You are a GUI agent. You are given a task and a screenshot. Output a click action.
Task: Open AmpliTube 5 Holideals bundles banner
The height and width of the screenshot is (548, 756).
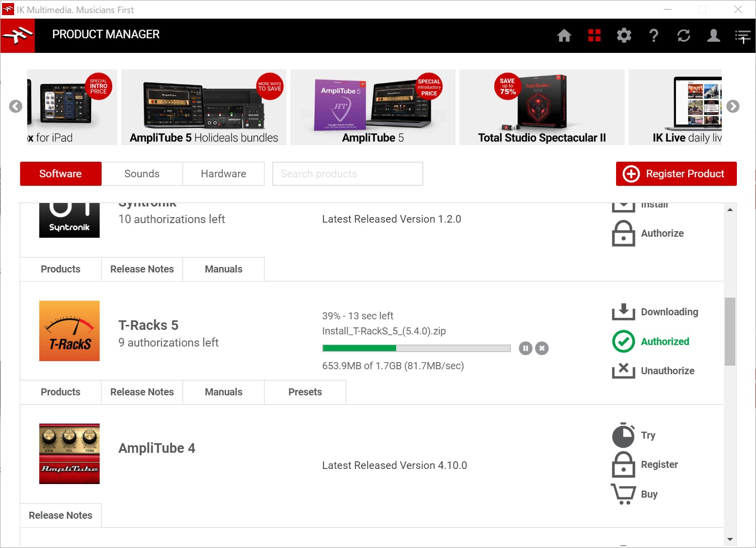204,107
